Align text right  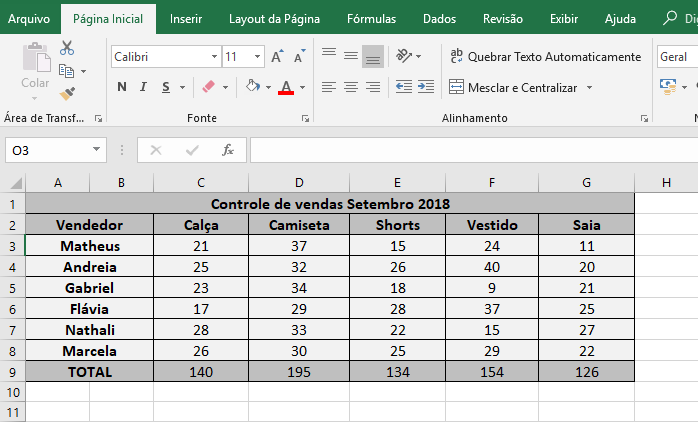click(373, 87)
